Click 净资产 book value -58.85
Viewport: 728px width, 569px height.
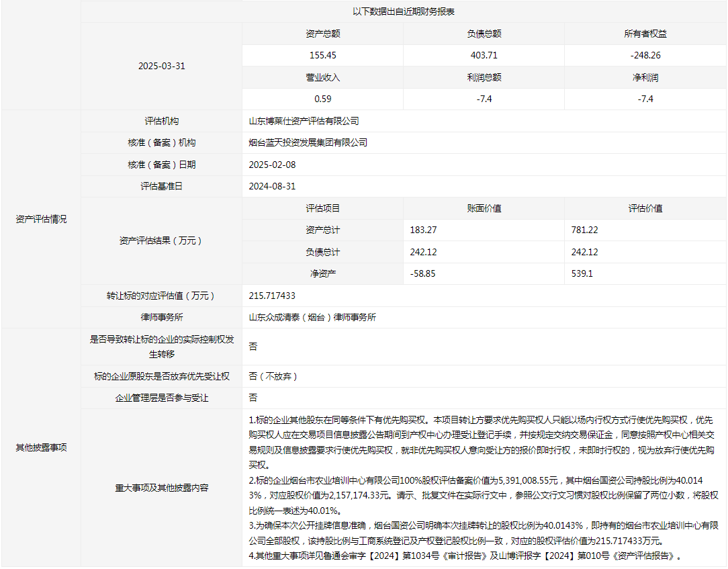point(422,273)
